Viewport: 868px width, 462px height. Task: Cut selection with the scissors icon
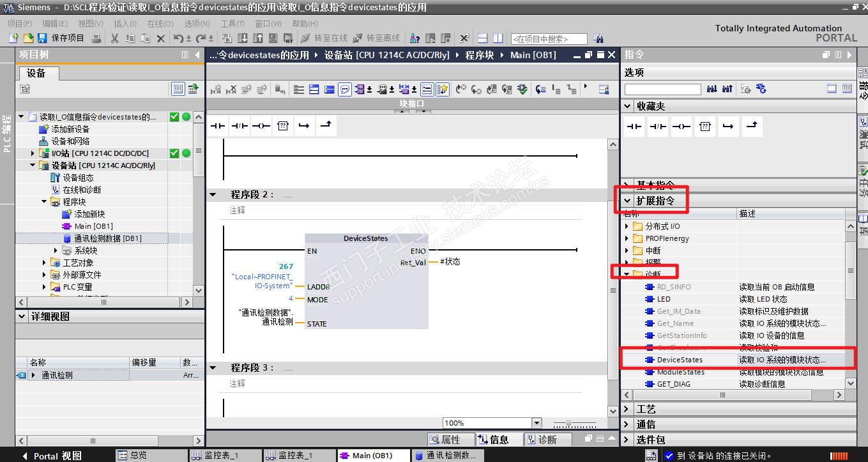114,38
